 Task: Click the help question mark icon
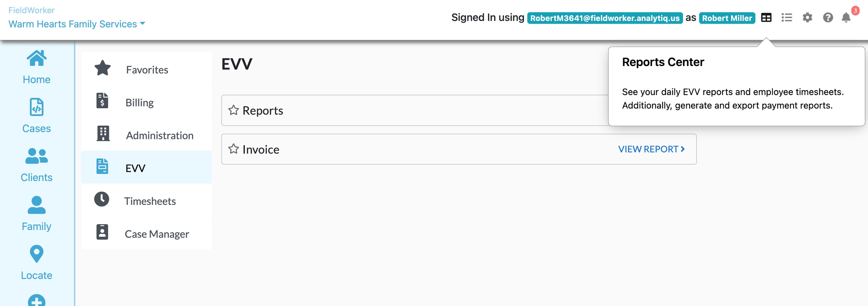[x=828, y=18]
